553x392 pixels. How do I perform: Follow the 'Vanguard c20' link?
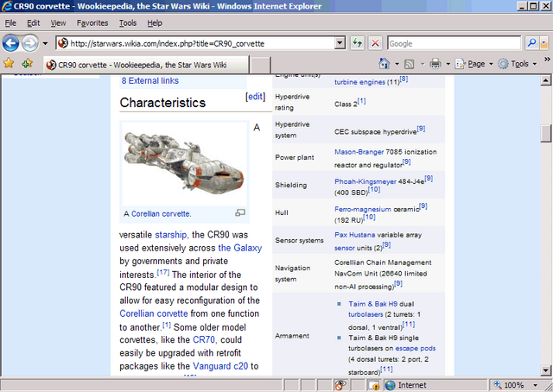220,366
